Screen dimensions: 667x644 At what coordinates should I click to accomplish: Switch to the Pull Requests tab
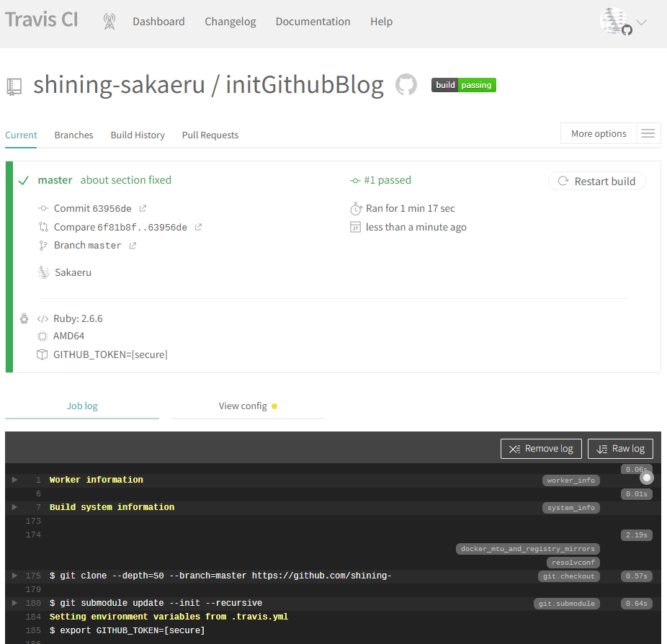tap(210, 135)
